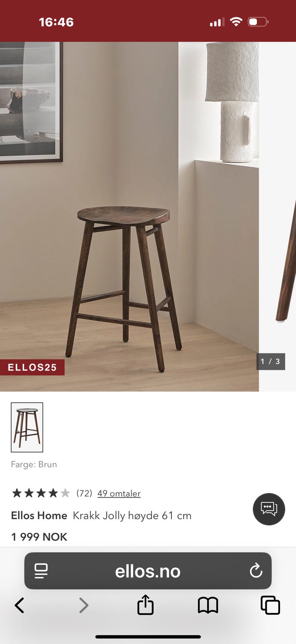This screenshot has width=296, height=644.
Task: Open the 49 omtaler reviews link
Action: point(119,493)
